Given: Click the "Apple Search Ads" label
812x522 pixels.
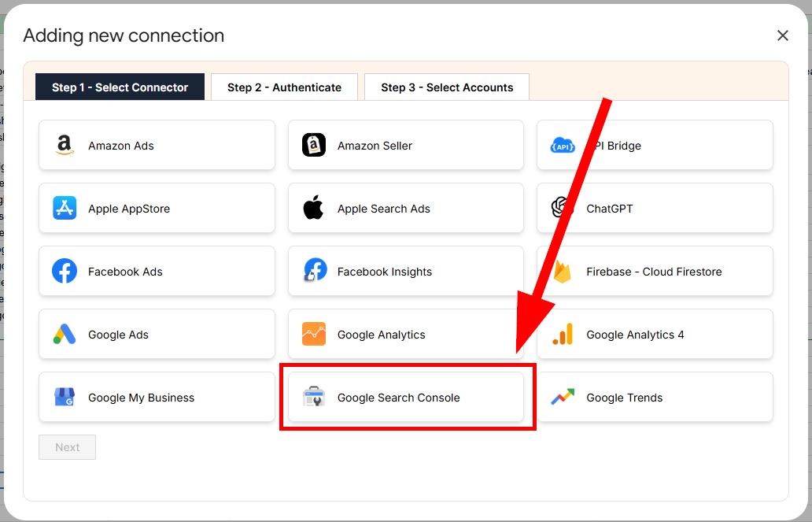Looking at the screenshot, I should click(384, 209).
